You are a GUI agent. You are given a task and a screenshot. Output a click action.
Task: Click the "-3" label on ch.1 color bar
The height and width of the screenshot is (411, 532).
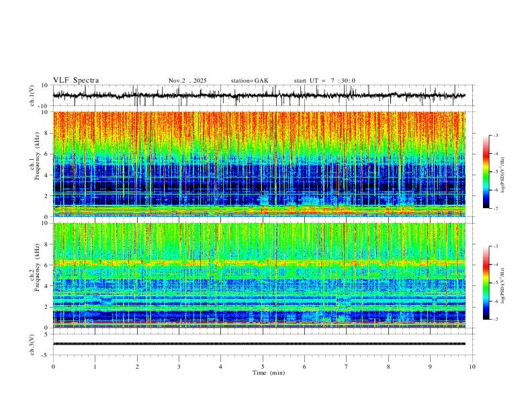click(495, 135)
